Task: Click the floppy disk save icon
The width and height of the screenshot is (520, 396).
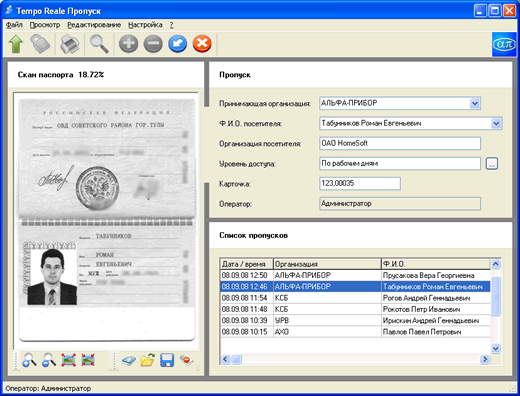Action: point(167,360)
